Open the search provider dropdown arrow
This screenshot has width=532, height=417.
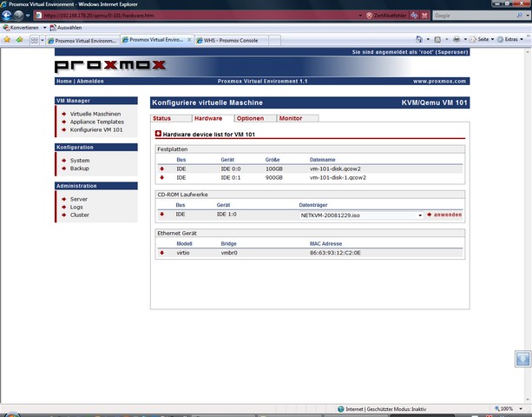pyautogui.click(x=528, y=16)
